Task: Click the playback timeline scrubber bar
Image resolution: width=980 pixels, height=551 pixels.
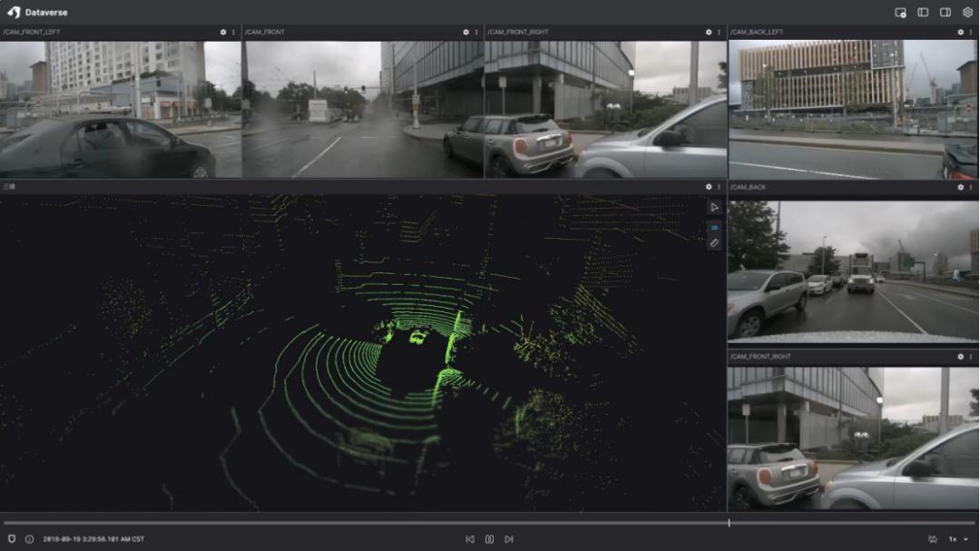Action: [490, 523]
